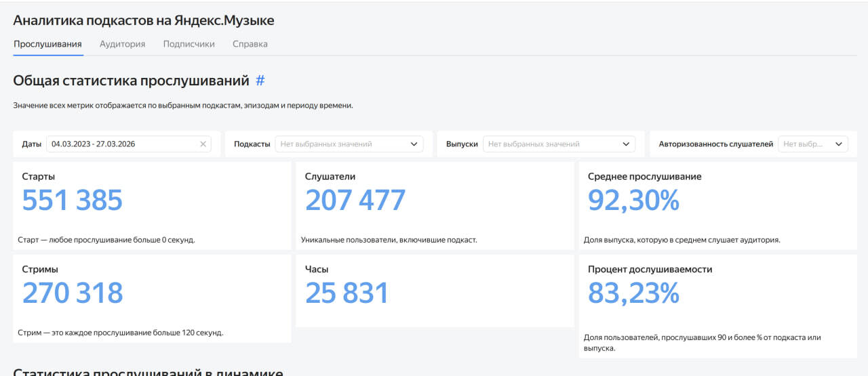
Task: Expand the Выпуски dropdown
Action: (x=559, y=144)
